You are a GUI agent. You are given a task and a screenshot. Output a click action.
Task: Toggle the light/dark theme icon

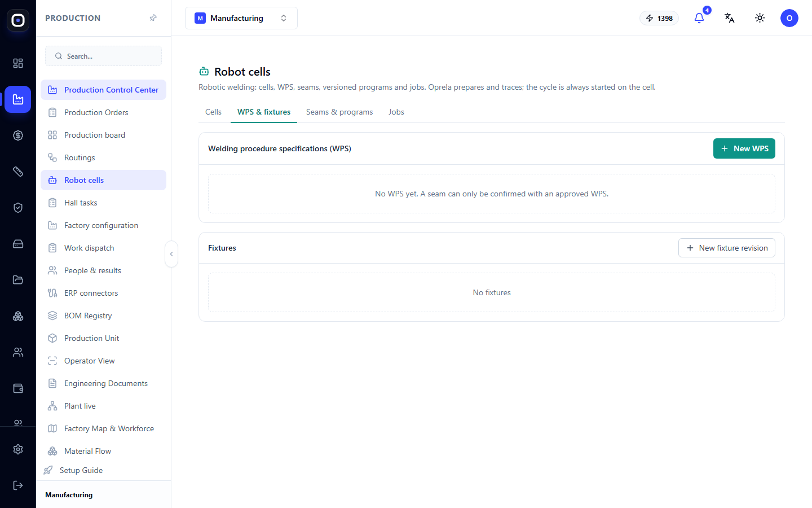pos(760,18)
